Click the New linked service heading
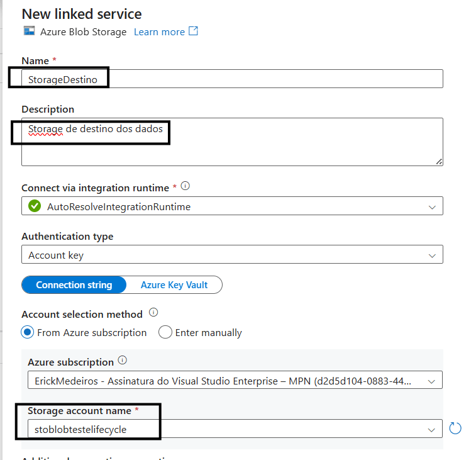 (82, 13)
